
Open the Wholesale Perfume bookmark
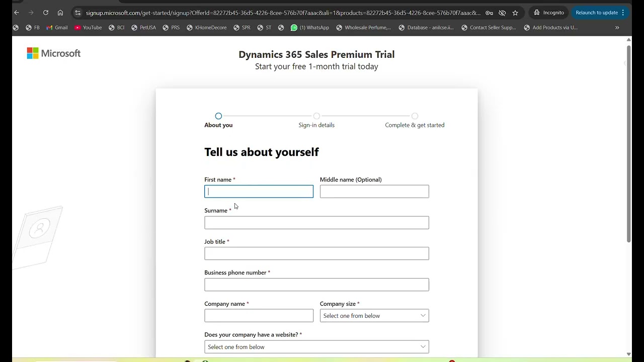(x=364, y=28)
